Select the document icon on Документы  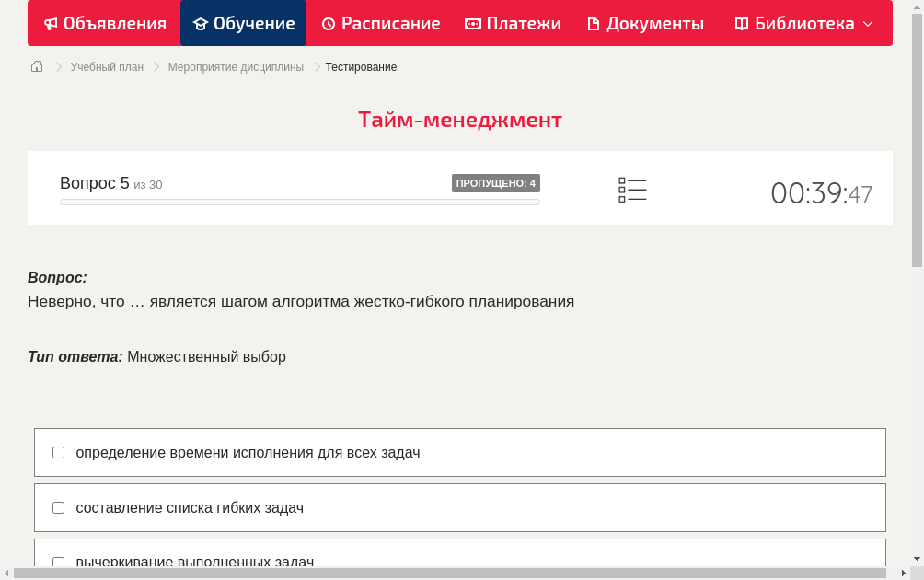pyautogui.click(x=595, y=23)
